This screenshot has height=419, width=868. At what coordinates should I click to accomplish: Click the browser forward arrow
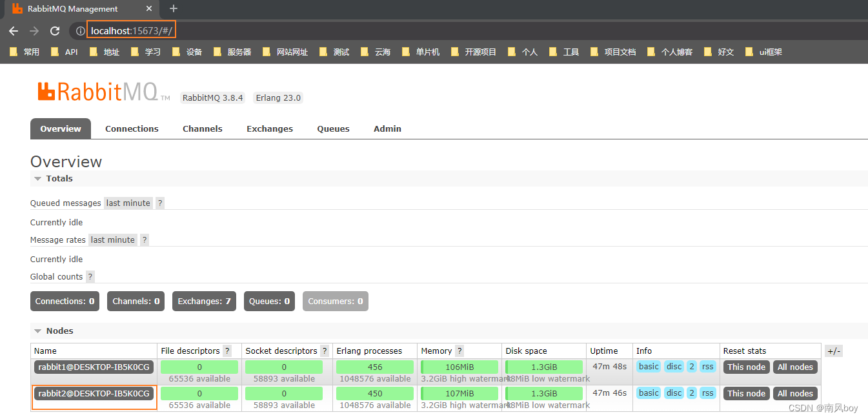(x=34, y=31)
